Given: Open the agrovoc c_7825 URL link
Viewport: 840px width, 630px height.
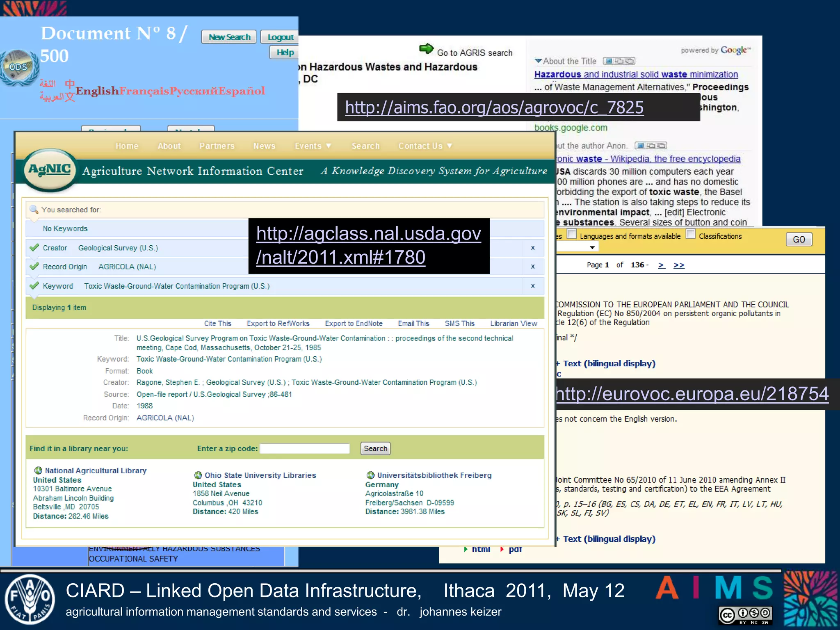Looking at the screenshot, I should (494, 107).
